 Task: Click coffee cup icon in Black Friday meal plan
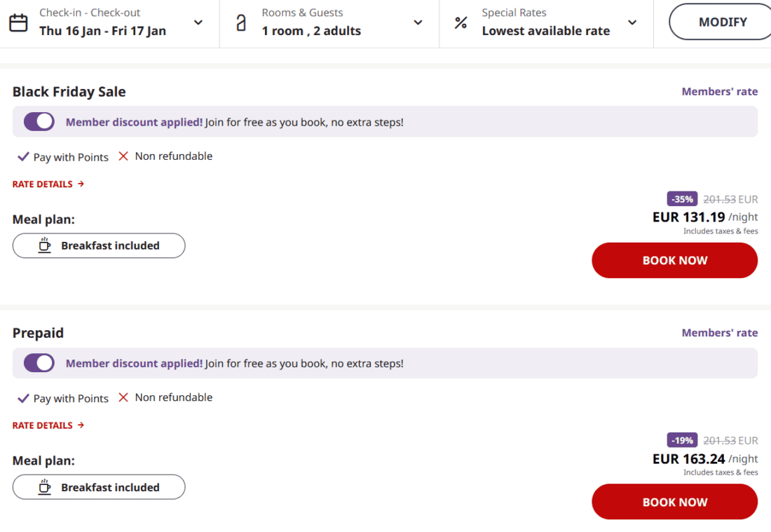pyautogui.click(x=45, y=245)
